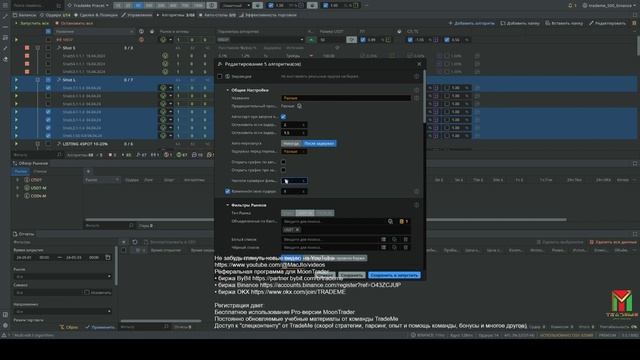The width and height of the screenshot is (640, 360).
Task: Click the Название input field in dialog
Action: (346, 98)
